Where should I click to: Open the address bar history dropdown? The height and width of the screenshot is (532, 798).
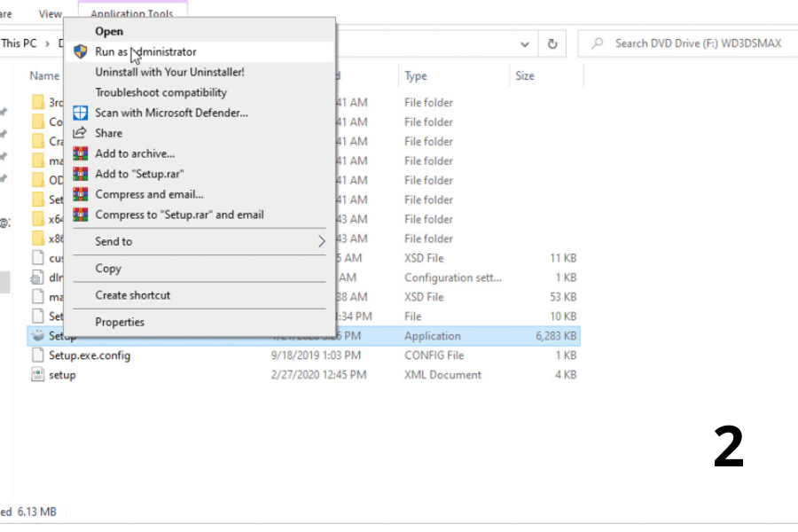tap(526, 43)
